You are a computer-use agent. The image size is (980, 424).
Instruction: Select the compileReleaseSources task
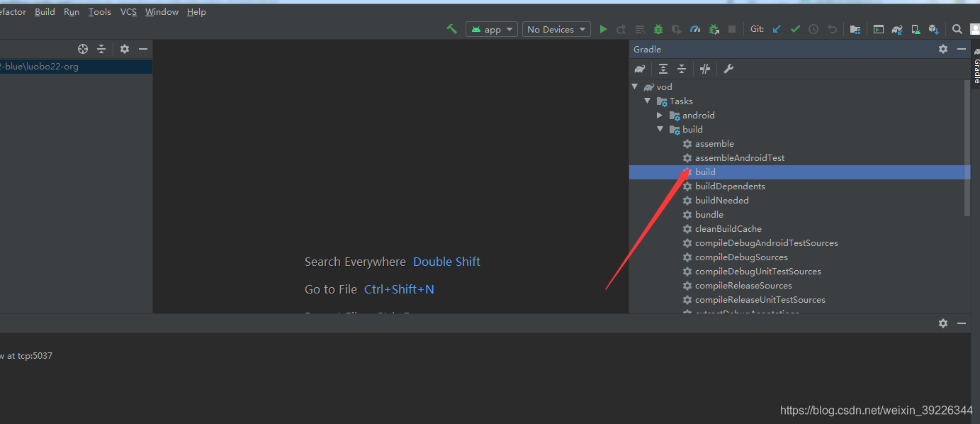coord(743,285)
